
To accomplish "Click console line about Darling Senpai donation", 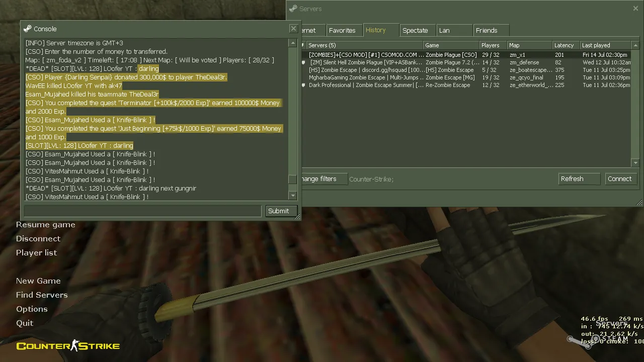I will point(126,77).
